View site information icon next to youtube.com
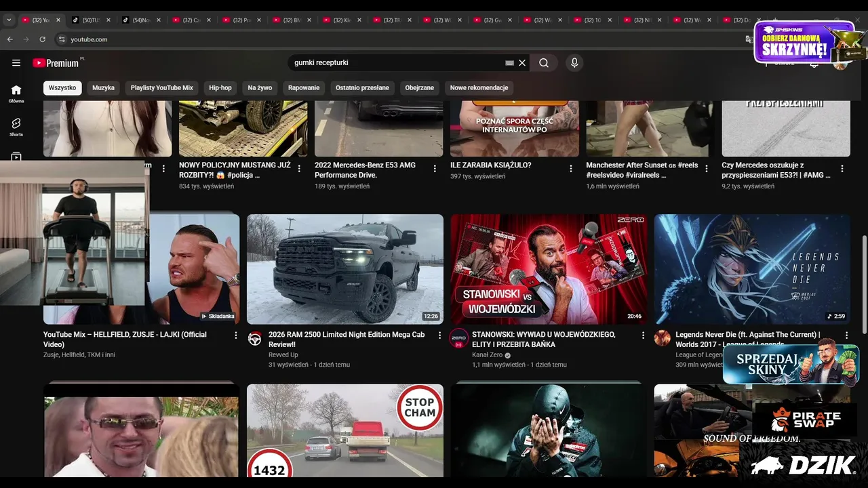Image resolution: width=868 pixels, height=488 pixels. [x=61, y=39]
